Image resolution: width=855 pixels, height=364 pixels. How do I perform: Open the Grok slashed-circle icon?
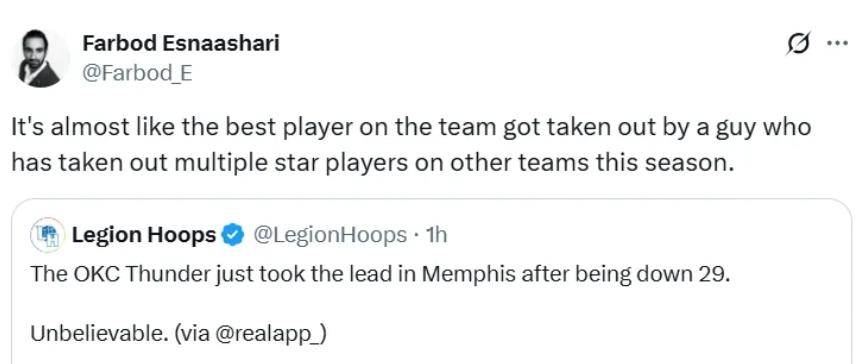798,44
